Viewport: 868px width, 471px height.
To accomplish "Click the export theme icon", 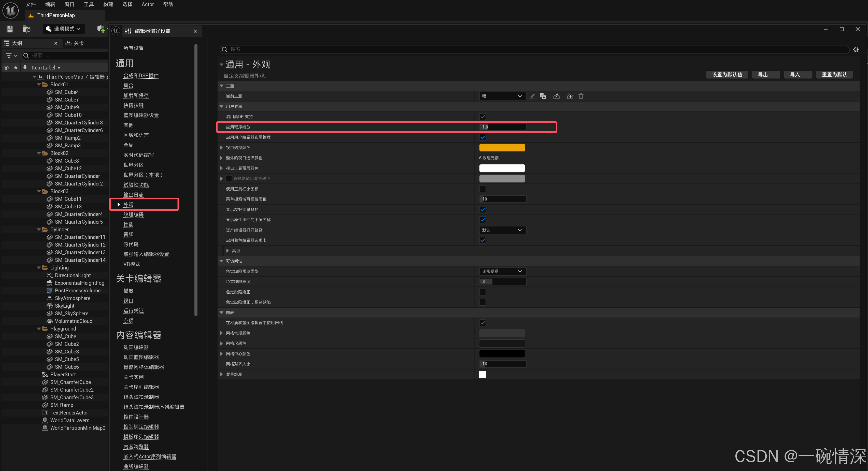I will coord(556,96).
